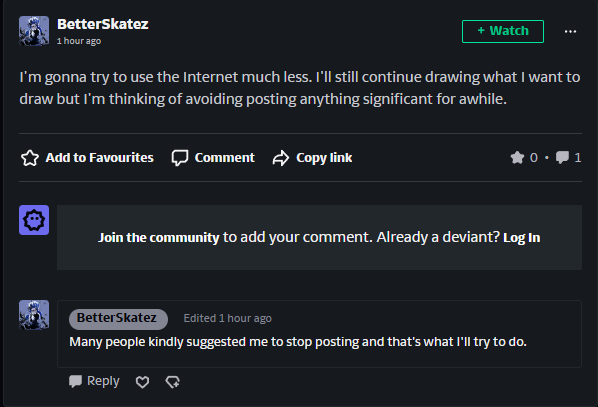Click the Add to Favourites text label

(x=100, y=158)
